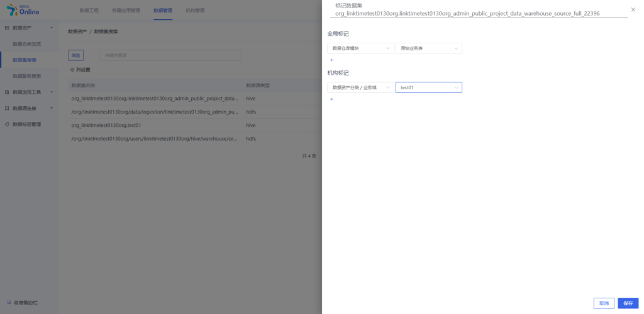Viewport: 644px width, 314px height.
Task: Click the 列设置 gear icon
Action: 72,70
